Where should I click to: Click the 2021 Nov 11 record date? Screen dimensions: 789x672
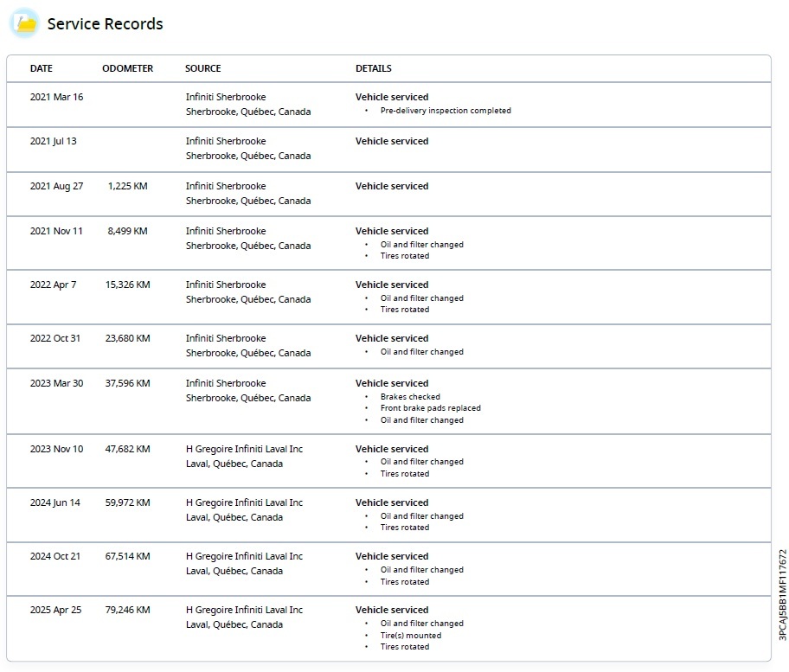[x=56, y=231]
